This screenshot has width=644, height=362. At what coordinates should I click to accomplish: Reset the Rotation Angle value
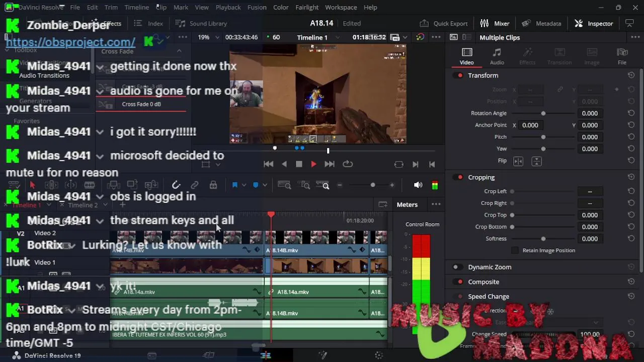pyautogui.click(x=631, y=113)
